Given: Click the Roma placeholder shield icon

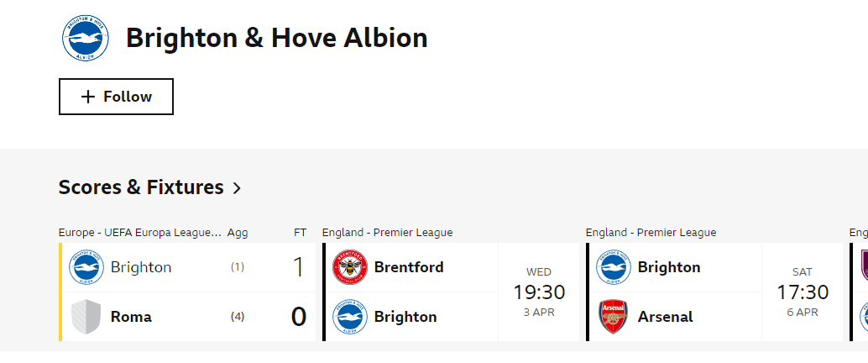Looking at the screenshot, I should pos(86,317).
